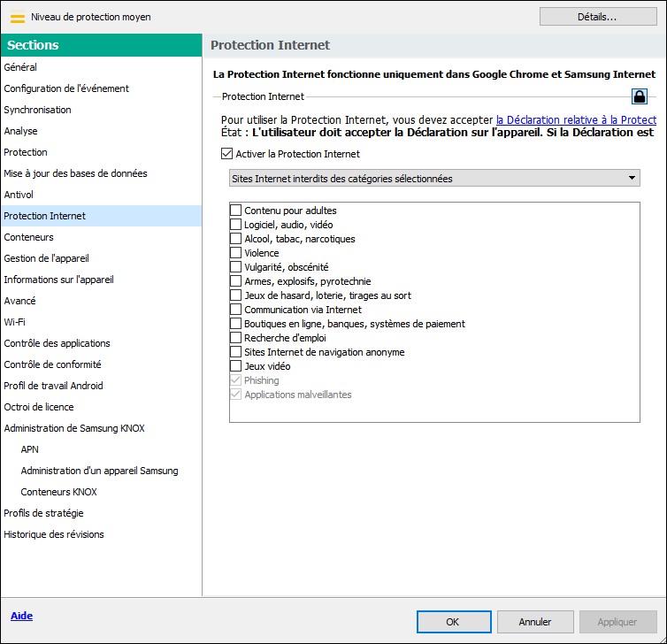This screenshot has width=667, height=644.
Task: Open the Antivol section
Action: pos(19,195)
